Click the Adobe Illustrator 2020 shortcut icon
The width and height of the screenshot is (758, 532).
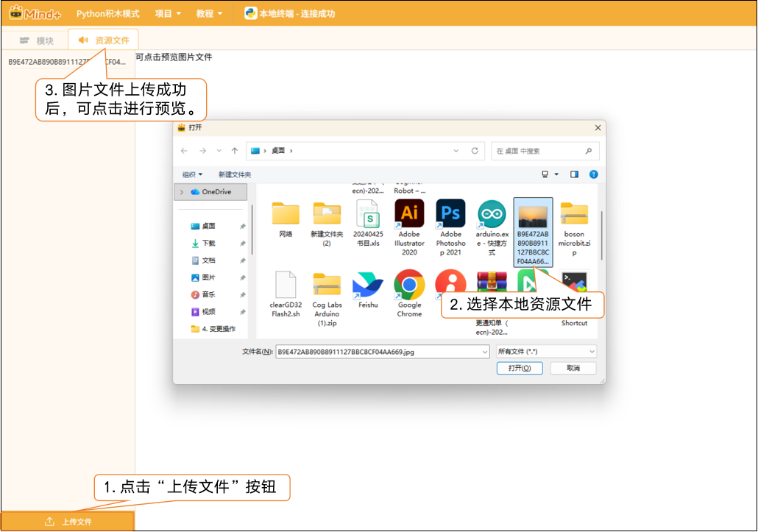[409, 214]
